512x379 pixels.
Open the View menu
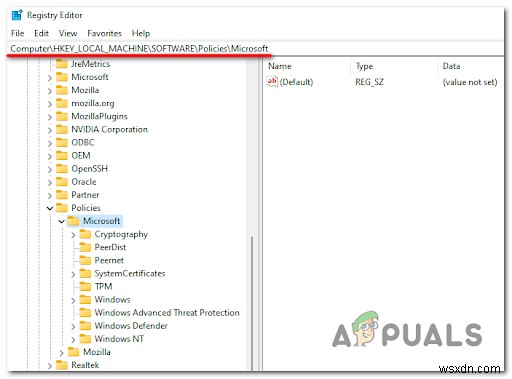tap(68, 33)
